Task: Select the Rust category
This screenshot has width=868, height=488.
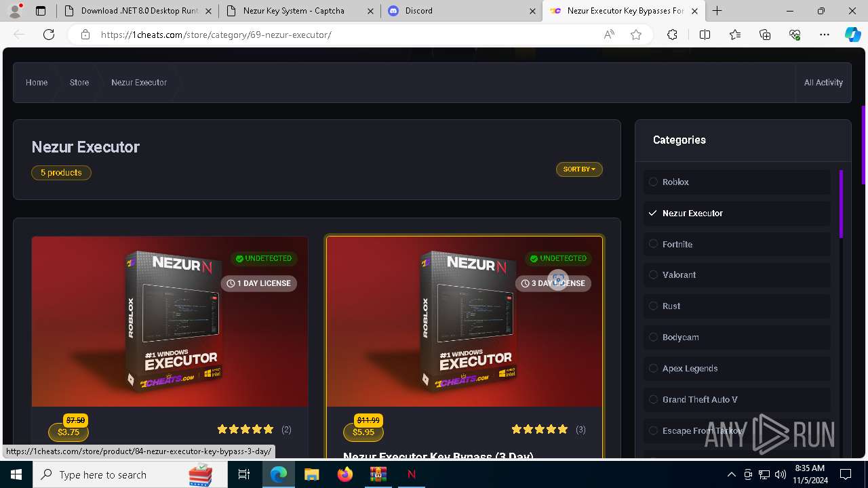Action: tap(737, 306)
